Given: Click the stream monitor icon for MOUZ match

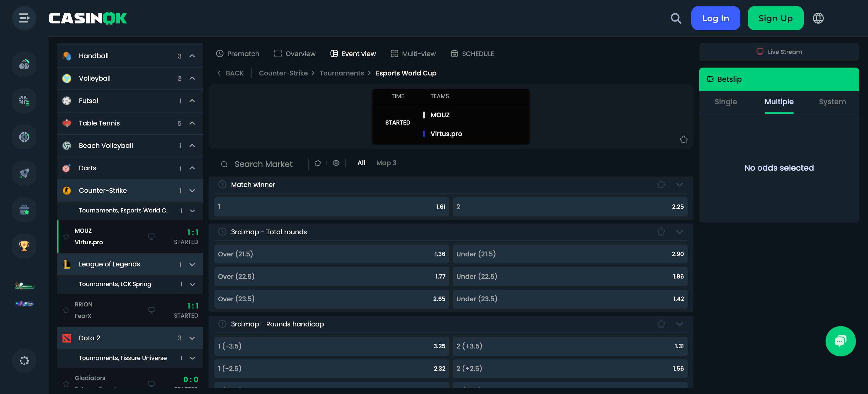Looking at the screenshot, I should [x=151, y=237].
